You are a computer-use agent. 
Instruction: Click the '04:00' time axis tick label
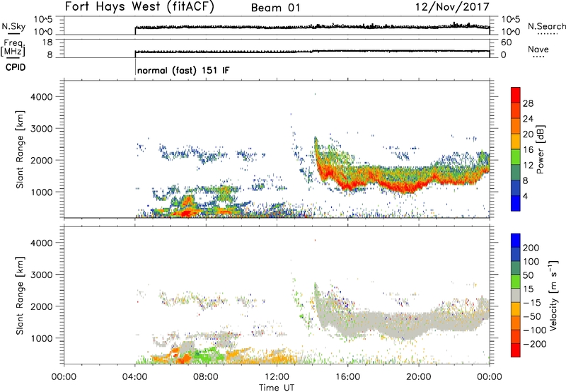tap(134, 377)
